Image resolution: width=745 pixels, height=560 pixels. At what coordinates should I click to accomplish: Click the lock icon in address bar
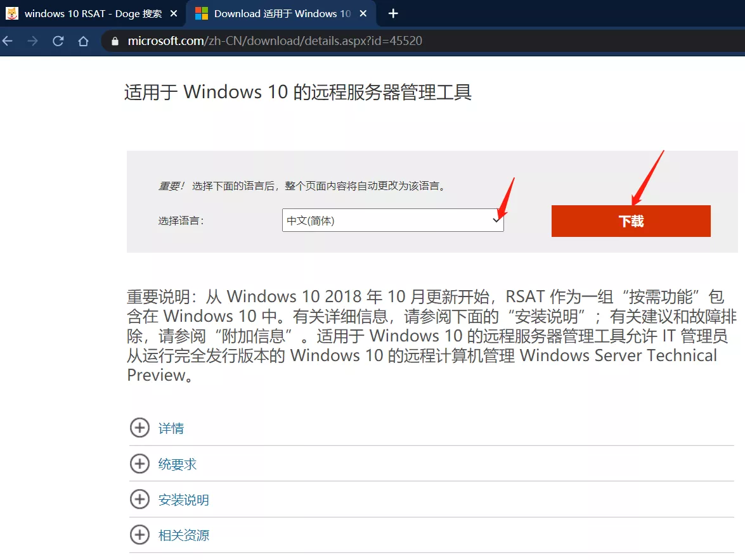click(115, 41)
